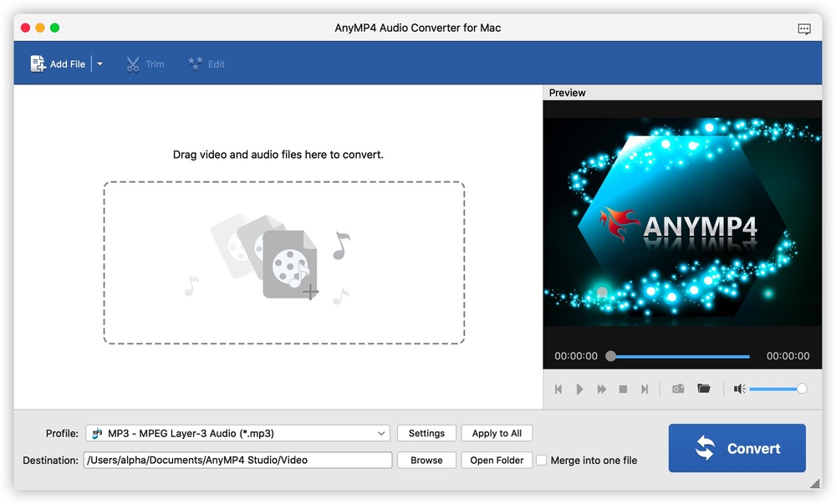
Task: Open the Edit effects tool
Action: (x=206, y=64)
